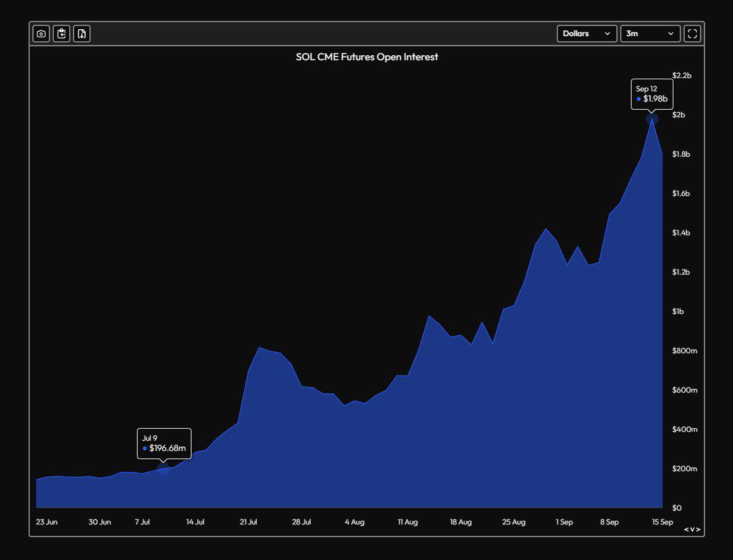The width and height of the screenshot is (733, 560).
Task: Click the $0 label on the y-axis
Action: click(x=677, y=507)
